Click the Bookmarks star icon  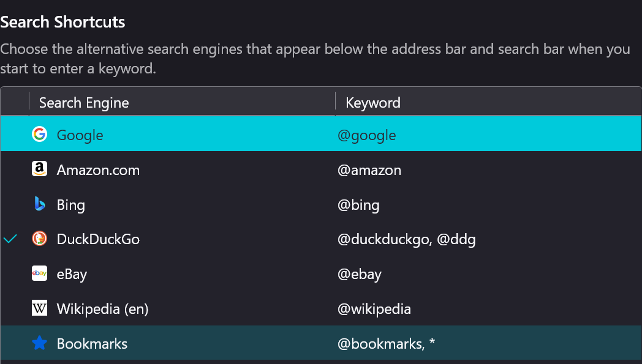39,344
